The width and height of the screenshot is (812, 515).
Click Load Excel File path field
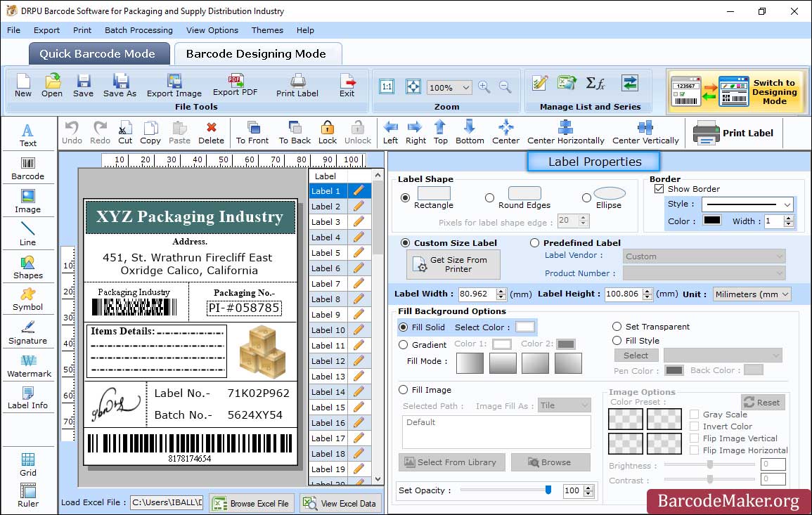click(x=166, y=502)
